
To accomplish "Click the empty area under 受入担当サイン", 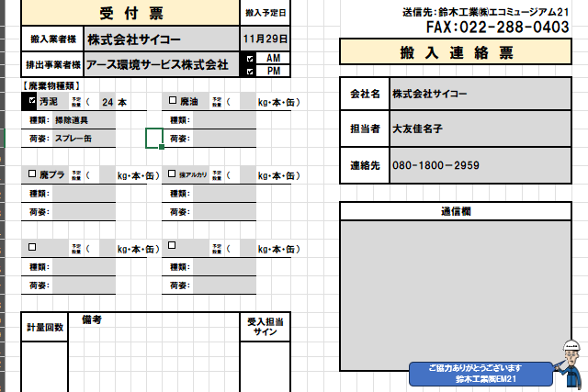I will point(265,363).
